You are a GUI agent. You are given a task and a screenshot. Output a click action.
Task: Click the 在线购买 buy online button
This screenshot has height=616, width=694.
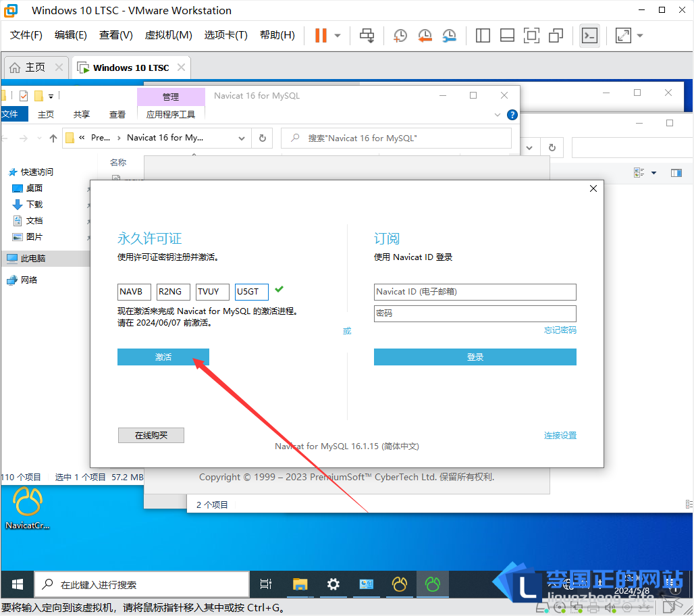click(151, 435)
